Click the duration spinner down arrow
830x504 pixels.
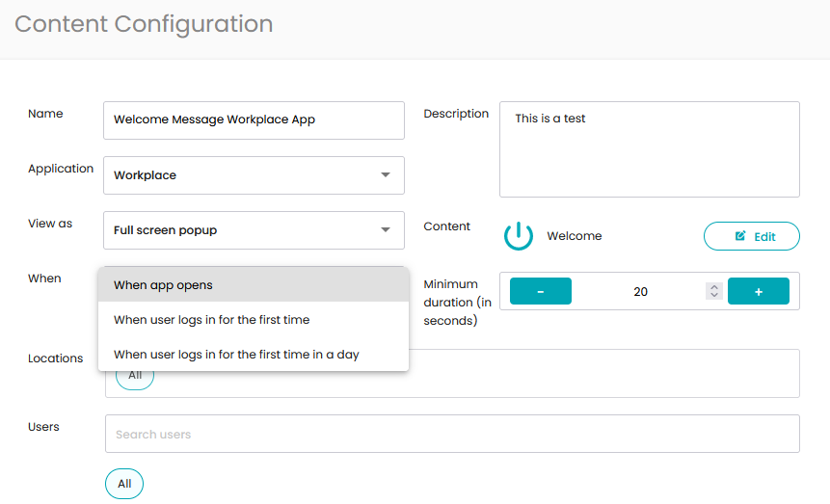714,295
